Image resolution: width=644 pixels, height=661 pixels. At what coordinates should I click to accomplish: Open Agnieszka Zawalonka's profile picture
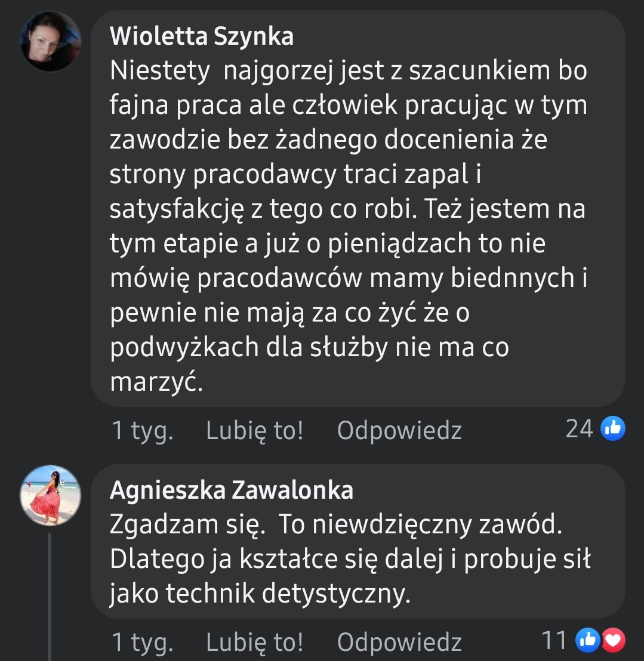[x=51, y=498]
